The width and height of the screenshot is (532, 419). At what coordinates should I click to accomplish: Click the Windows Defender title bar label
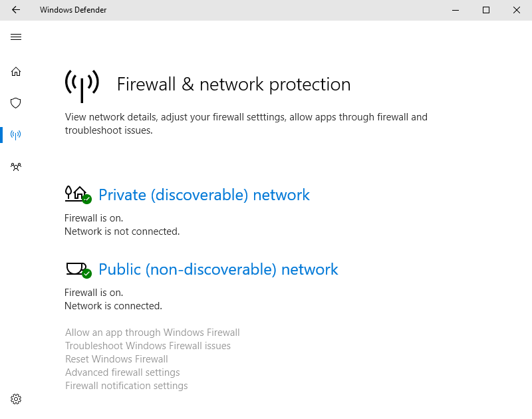[x=73, y=10]
